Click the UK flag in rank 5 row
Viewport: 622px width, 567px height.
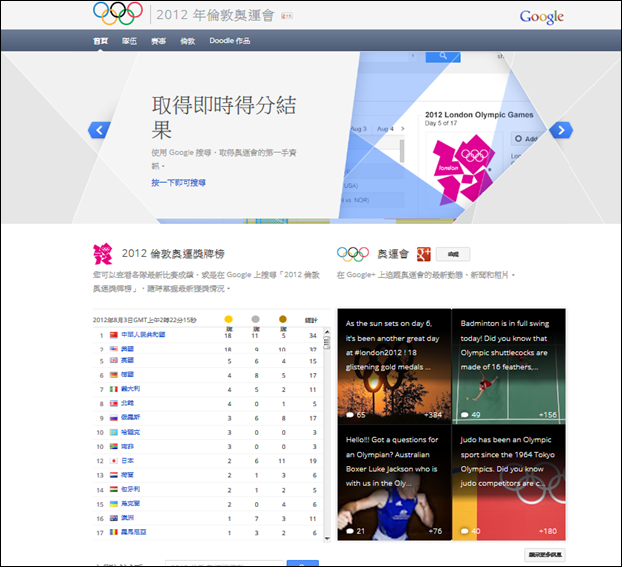coord(114,360)
